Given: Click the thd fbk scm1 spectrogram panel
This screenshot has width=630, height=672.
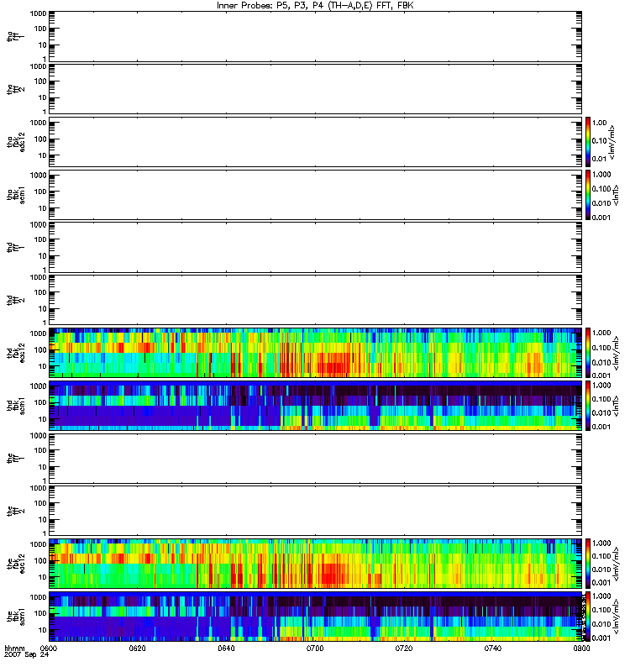Looking at the screenshot, I should [316, 406].
